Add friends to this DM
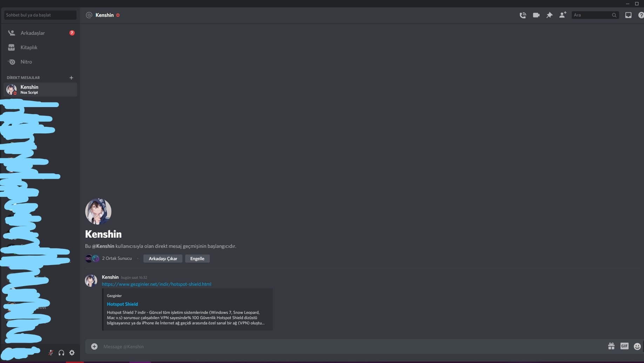This screenshot has width=644, height=363. coord(563,15)
